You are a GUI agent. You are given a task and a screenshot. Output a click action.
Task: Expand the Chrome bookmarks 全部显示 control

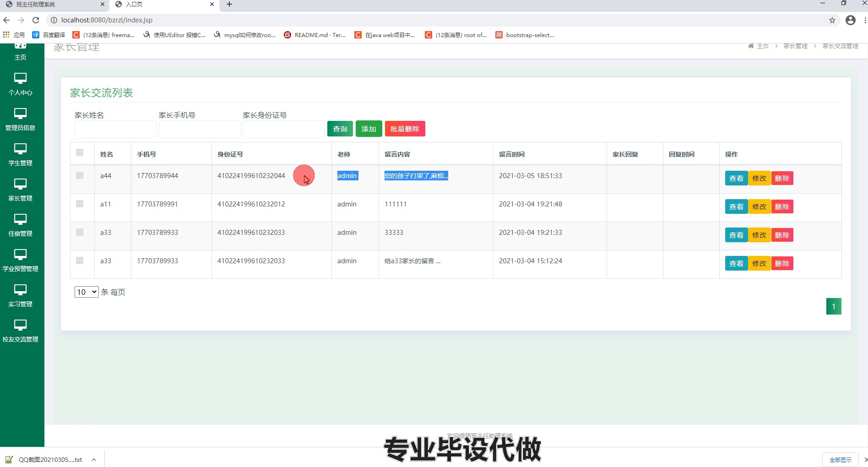coord(841,460)
